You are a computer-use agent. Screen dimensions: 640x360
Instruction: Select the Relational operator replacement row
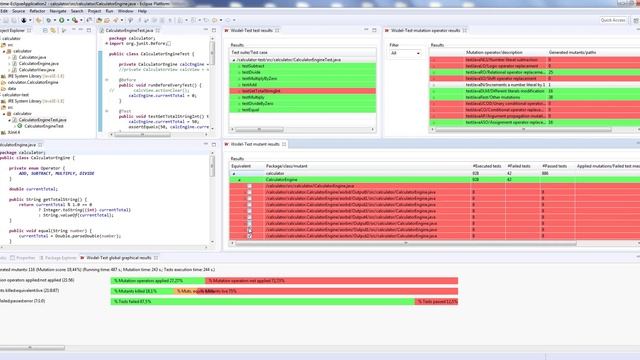535,72
